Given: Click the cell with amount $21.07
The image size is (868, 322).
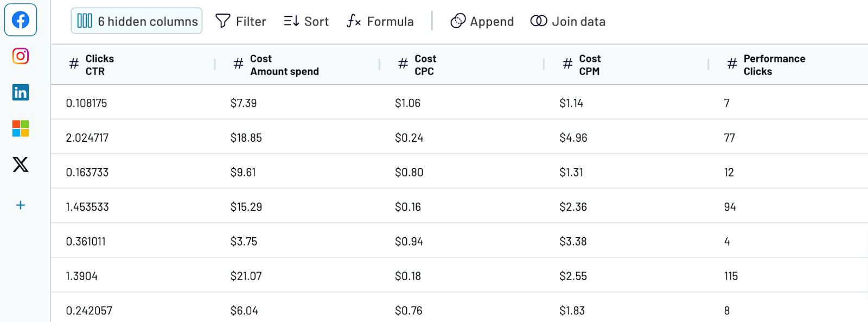Looking at the screenshot, I should (x=246, y=276).
